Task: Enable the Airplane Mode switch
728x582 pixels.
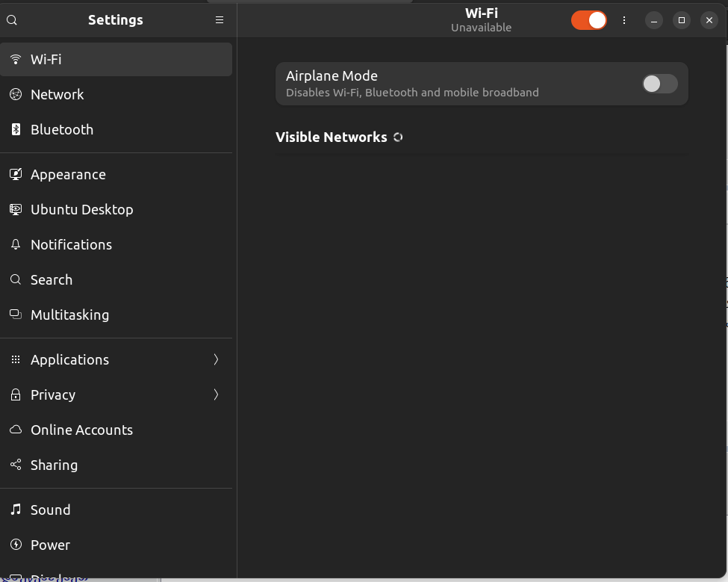Action: tap(660, 84)
